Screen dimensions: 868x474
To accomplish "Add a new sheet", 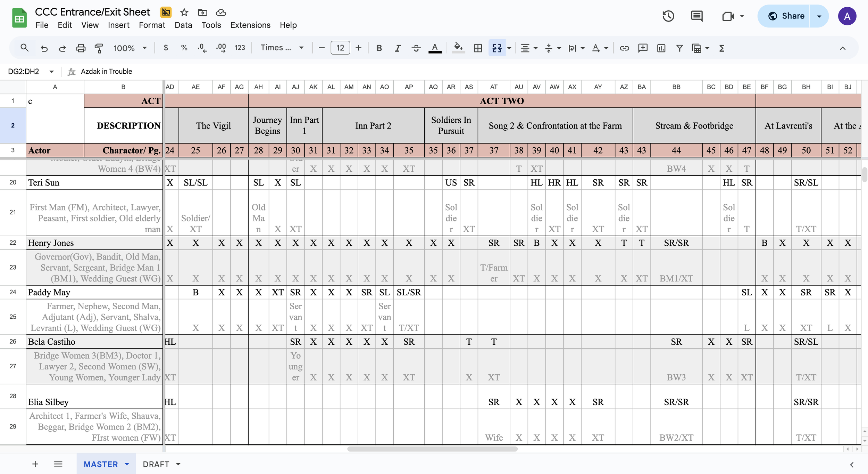I will click(35, 464).
